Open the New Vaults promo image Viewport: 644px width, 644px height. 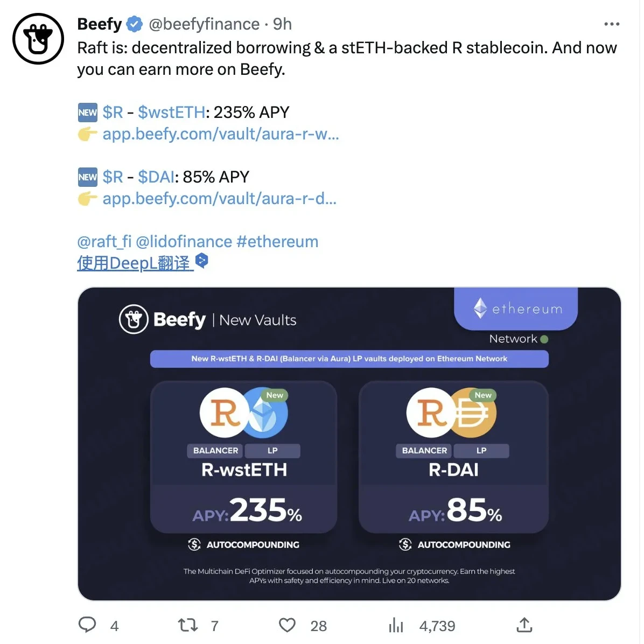coord(349,443)
